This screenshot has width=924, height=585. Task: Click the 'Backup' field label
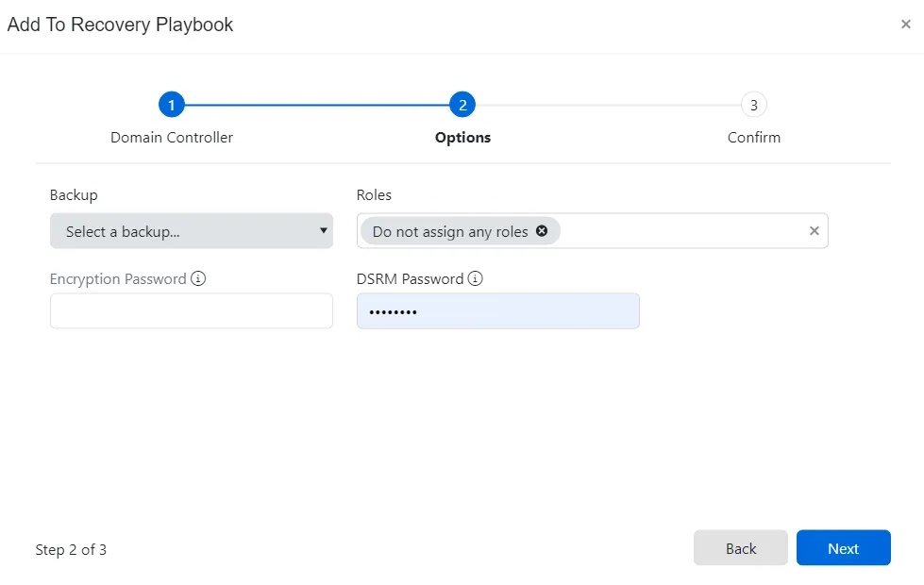74,195
